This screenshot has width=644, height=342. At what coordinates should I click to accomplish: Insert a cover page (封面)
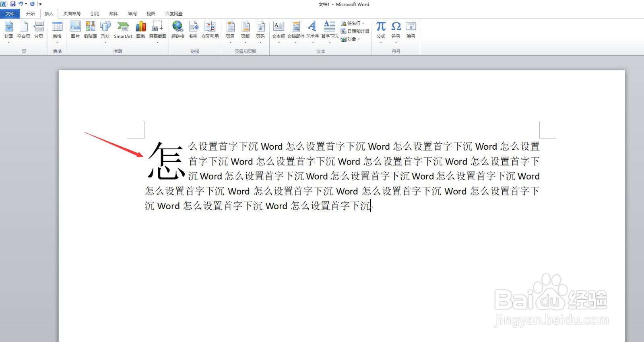[8, 31]
